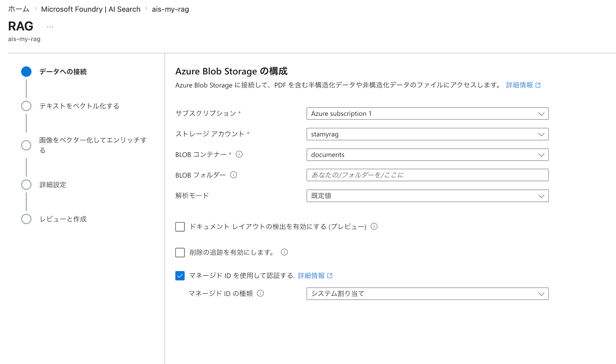Open the マネージド ID の種類 dropdown
The width and height of the screenshot is (616, 364).
tap(428, 294)
